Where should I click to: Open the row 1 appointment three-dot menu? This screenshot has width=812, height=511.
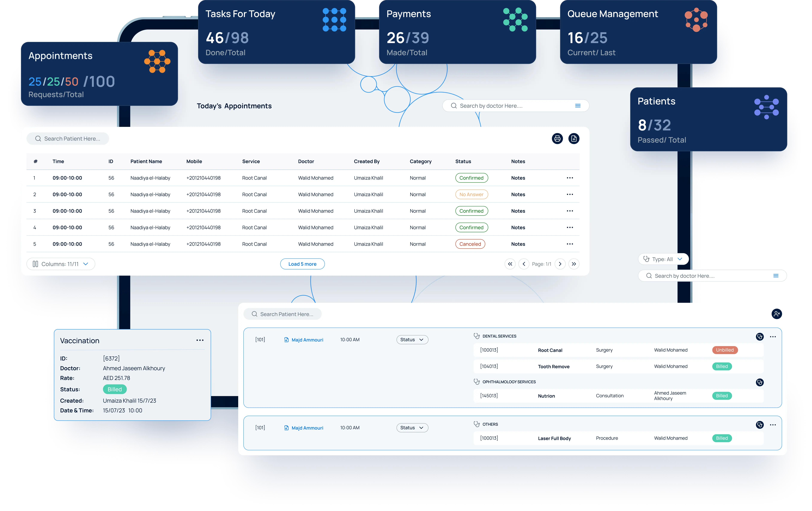[570, 178]
